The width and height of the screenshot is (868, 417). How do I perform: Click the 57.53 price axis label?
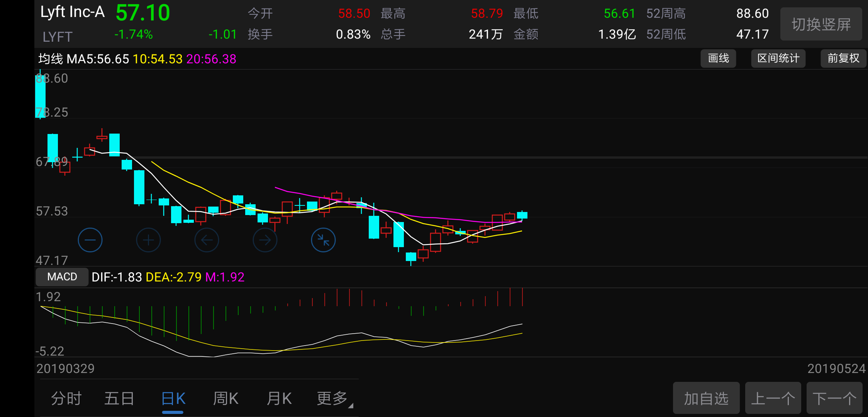[52, 211]
